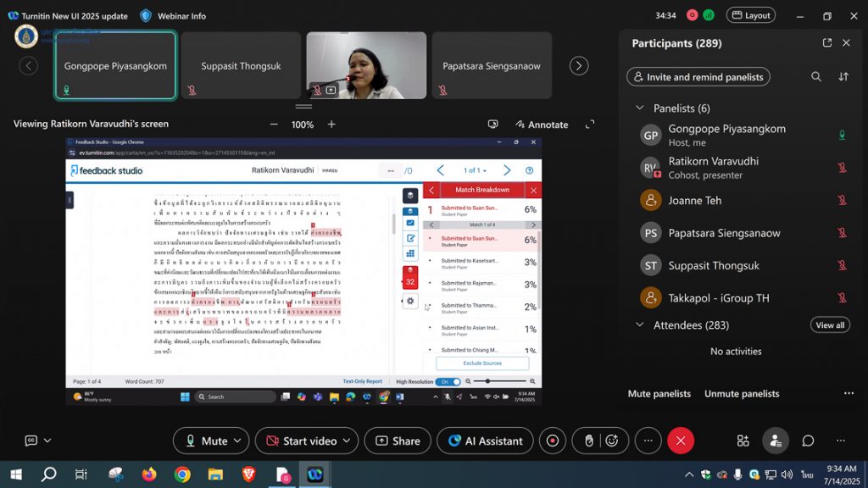Click Invite and remind panelists
The height and width of the screenshot is (488, 868).
(x=698, y=77)
